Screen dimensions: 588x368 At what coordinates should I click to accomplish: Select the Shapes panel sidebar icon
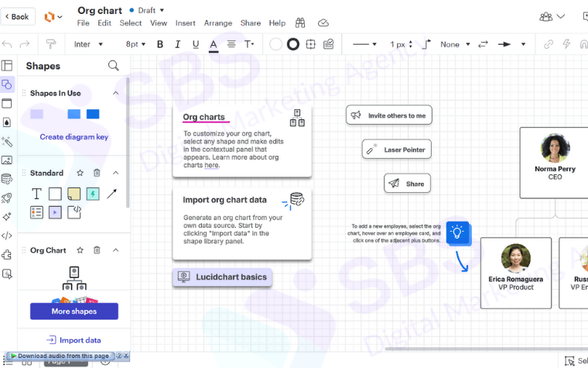(7, 84)
